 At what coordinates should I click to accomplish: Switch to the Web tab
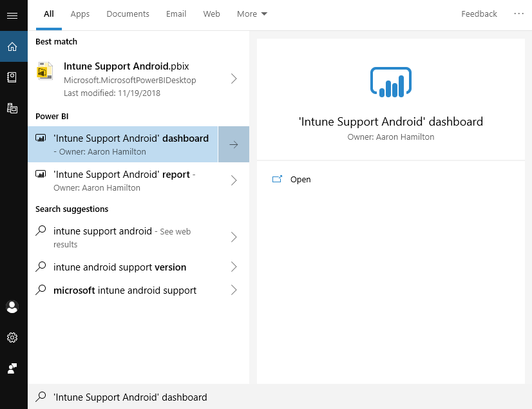(211, 14)
